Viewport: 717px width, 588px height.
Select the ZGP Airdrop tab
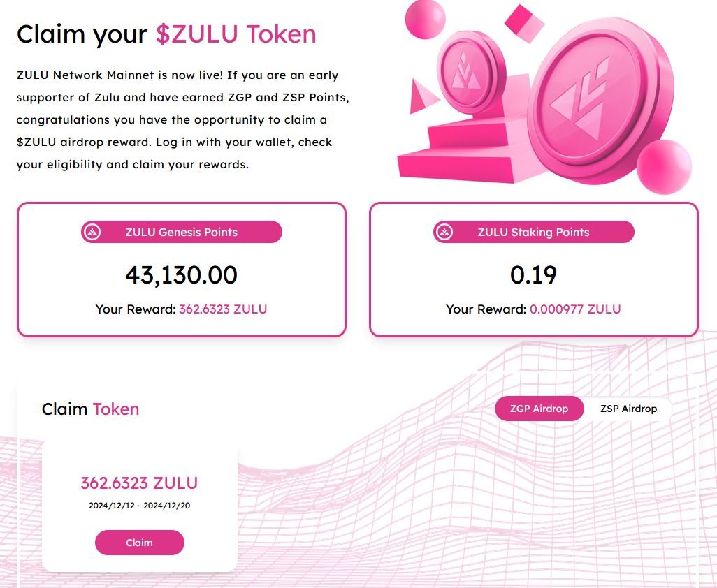click(x=539, y=409)
